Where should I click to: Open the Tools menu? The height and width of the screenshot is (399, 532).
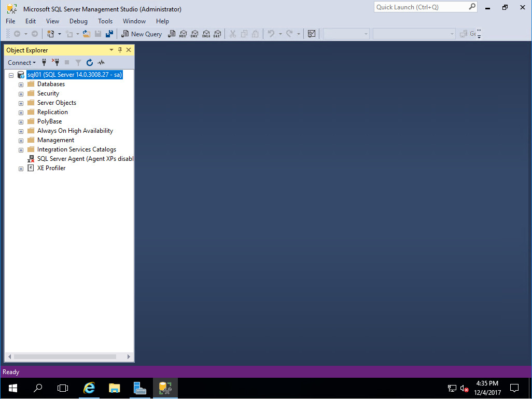(x=105, y=21)
